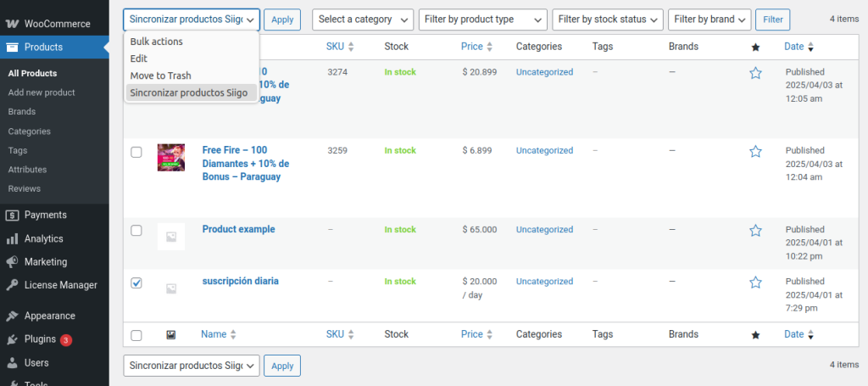Click suscripción diaria placeholder image

pos(171,288)
